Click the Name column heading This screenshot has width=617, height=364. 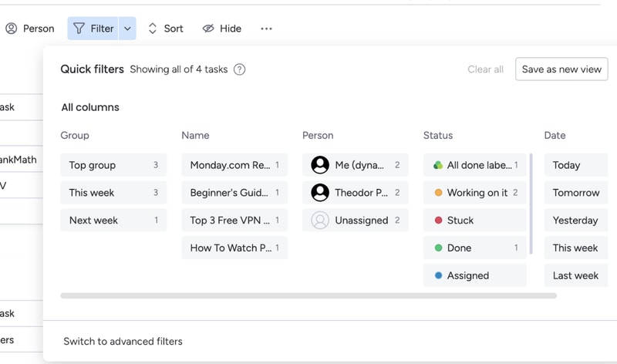(195, 136)
